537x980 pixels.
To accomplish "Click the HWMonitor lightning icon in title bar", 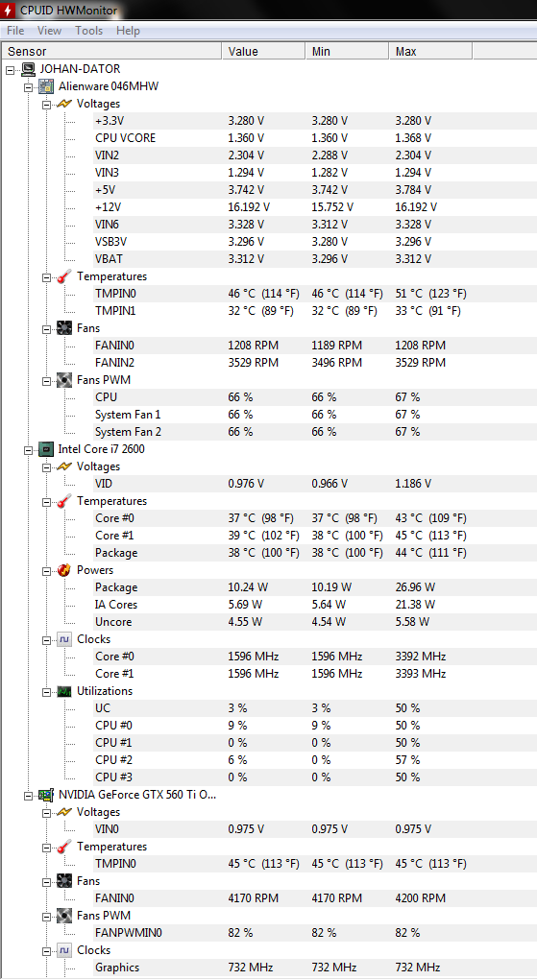I will (x=9, y=10).
